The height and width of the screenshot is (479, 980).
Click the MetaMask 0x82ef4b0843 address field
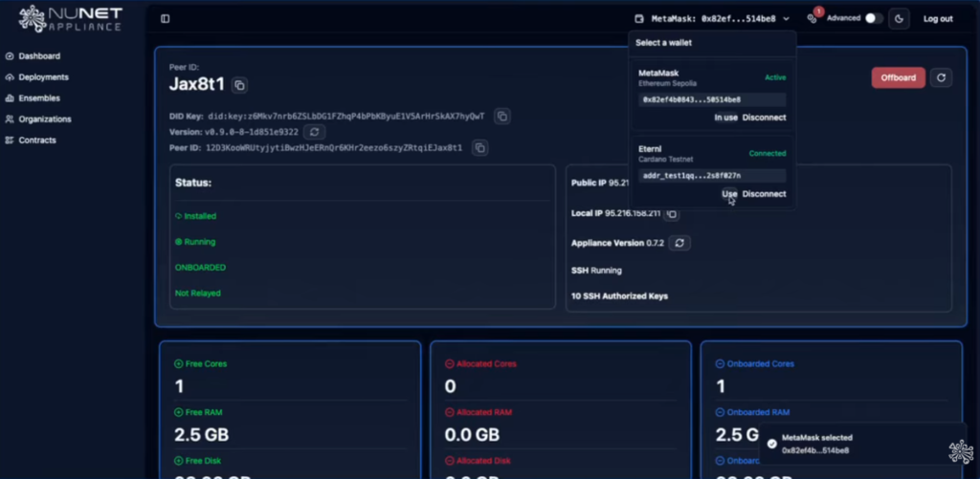click(x=712, y=100)
